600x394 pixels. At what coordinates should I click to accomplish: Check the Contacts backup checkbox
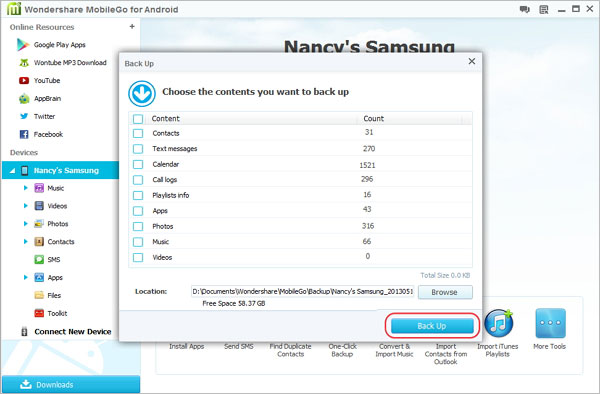(x=138, y=134)
